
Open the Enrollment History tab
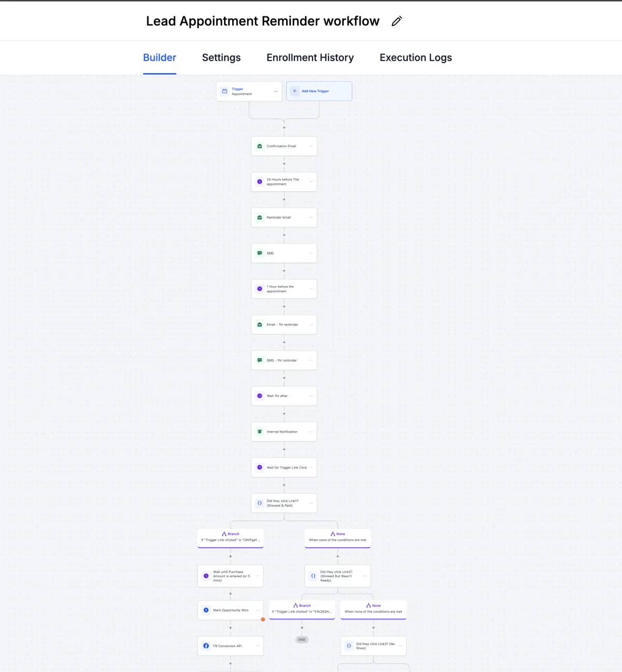click(x=310, y=58)
